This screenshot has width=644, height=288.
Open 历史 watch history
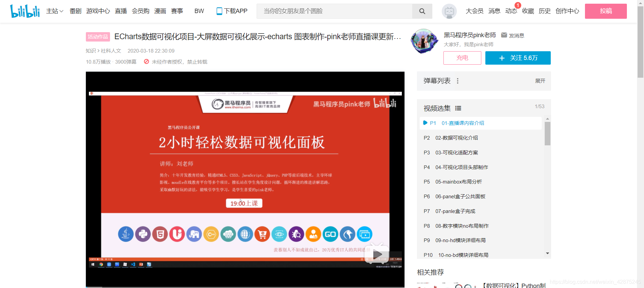[545, 11]
